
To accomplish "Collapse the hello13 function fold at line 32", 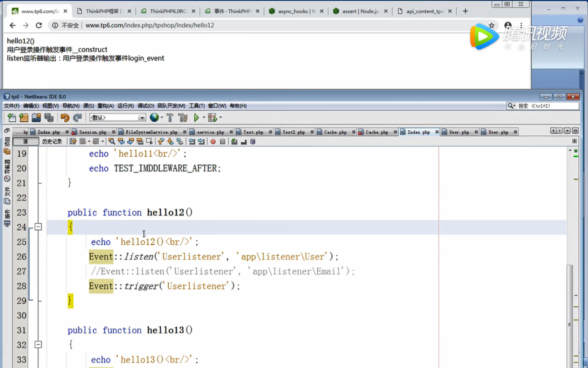I will (38, 345).
